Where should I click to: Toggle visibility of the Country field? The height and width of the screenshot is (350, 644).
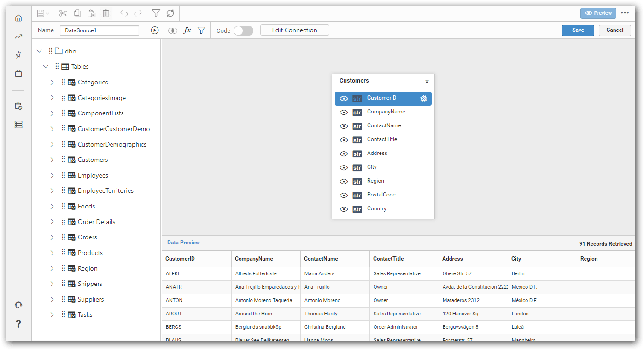[x=344, y=209]
